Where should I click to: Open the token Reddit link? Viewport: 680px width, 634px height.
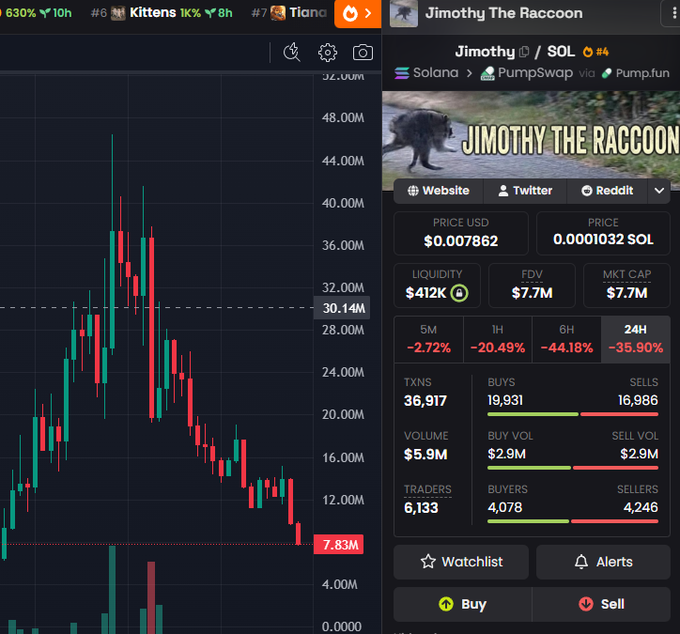point(607,191)
